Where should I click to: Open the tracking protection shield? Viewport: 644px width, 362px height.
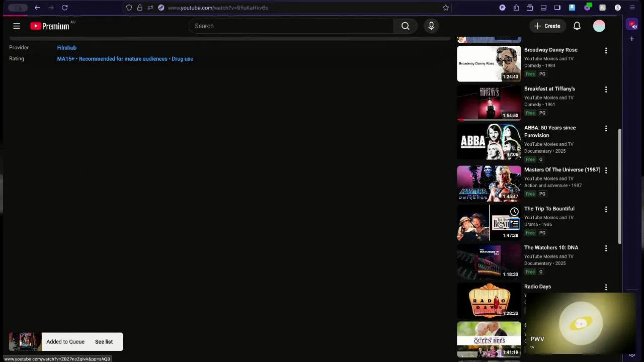129,8
